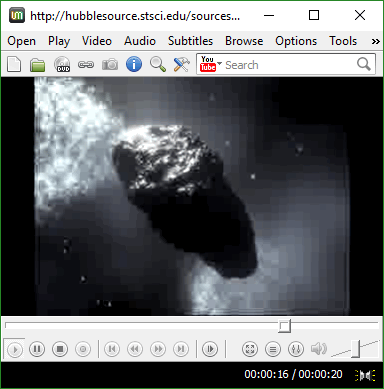Close the SMPlayer window
This screenshot has height=389, width=384.
[x=360, y=15]
